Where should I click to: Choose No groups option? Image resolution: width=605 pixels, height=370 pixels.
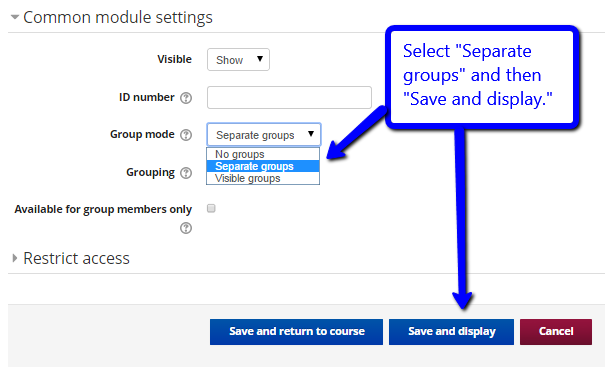coord(263,154)
